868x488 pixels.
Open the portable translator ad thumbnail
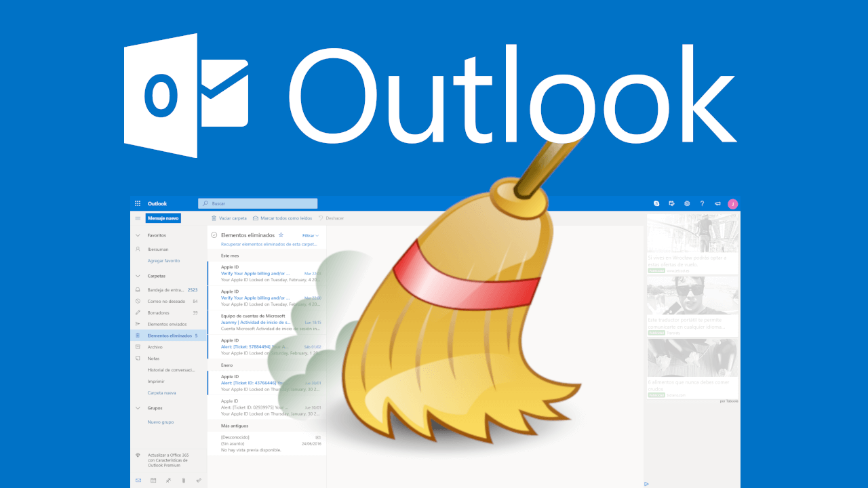pyautogui.click(x=692, y=296)
